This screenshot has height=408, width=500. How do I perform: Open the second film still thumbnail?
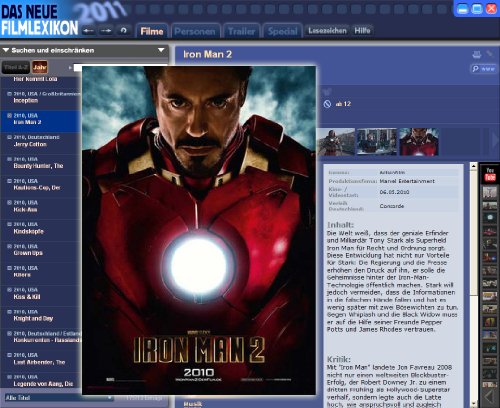[377, 142]
